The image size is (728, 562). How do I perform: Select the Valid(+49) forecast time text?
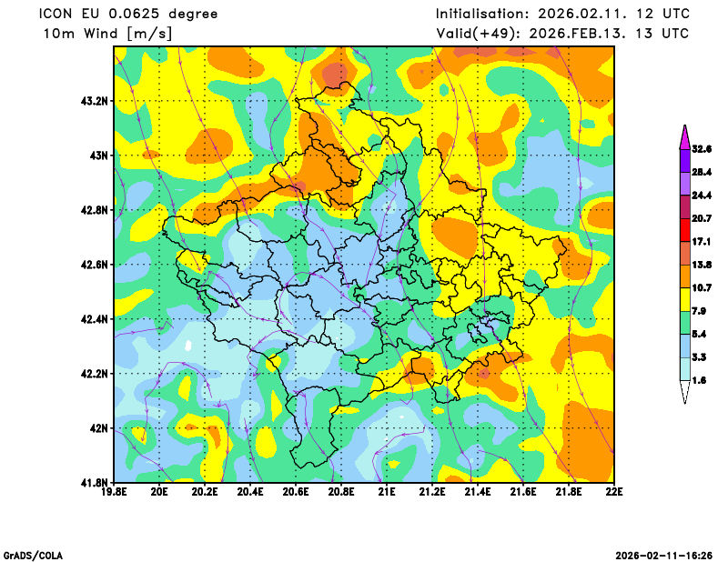coord(561,34)
